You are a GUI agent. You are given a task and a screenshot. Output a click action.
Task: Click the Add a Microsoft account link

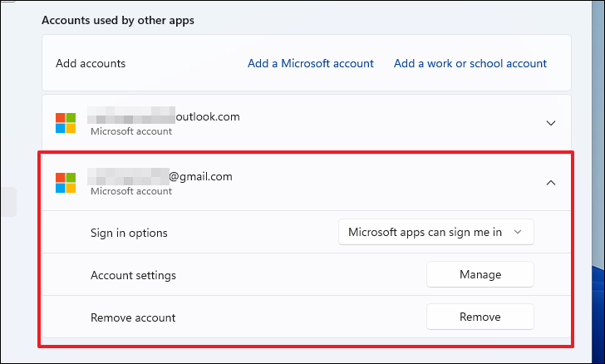[x=311, y=63]
